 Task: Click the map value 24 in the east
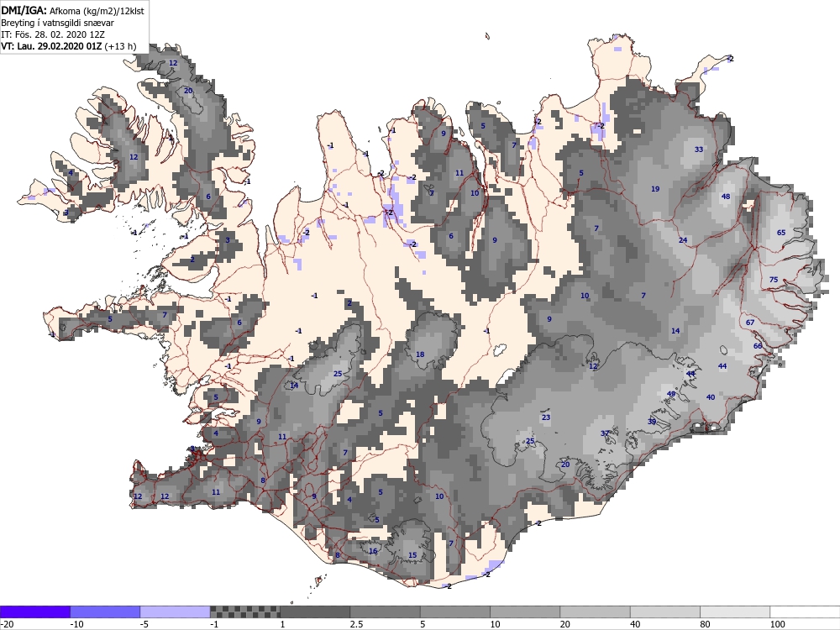point(683,240)
